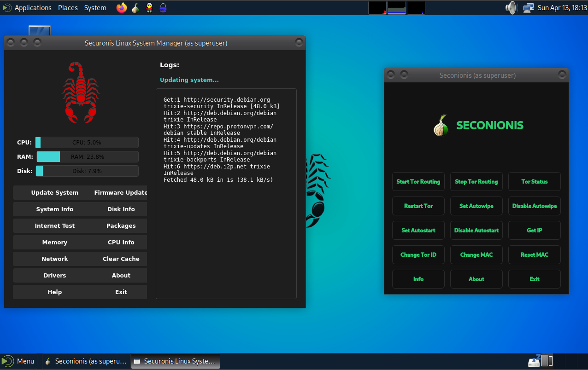
Task: Click the 'SECONIONIS' green title text
Action: tap(490, 125)
